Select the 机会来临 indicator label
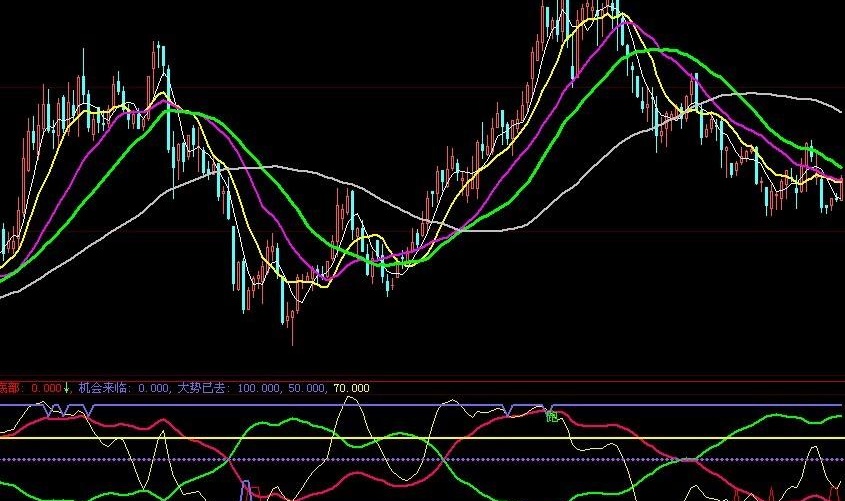 coord(103,388)
